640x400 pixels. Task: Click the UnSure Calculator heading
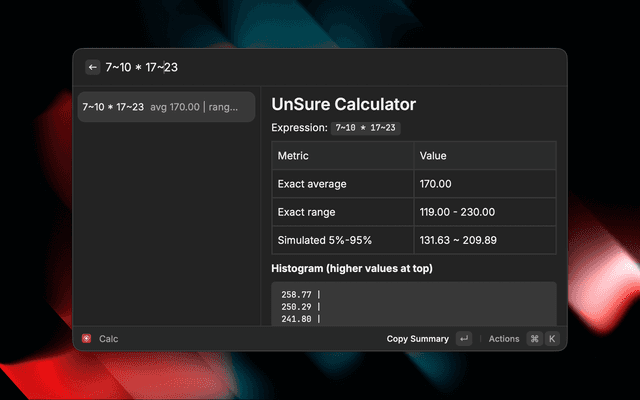[x=343, y=104]
